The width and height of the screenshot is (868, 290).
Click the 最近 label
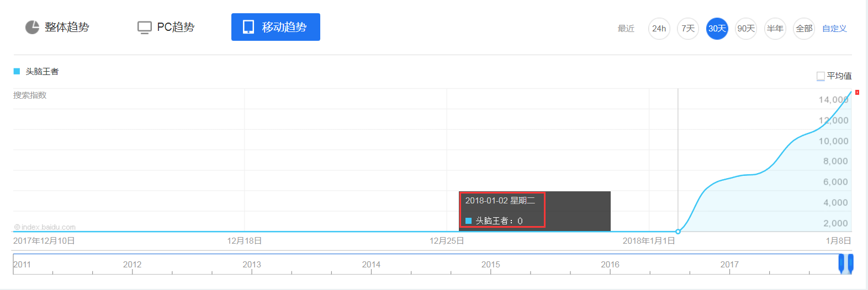pyautogui.click(x=626, y=29)
